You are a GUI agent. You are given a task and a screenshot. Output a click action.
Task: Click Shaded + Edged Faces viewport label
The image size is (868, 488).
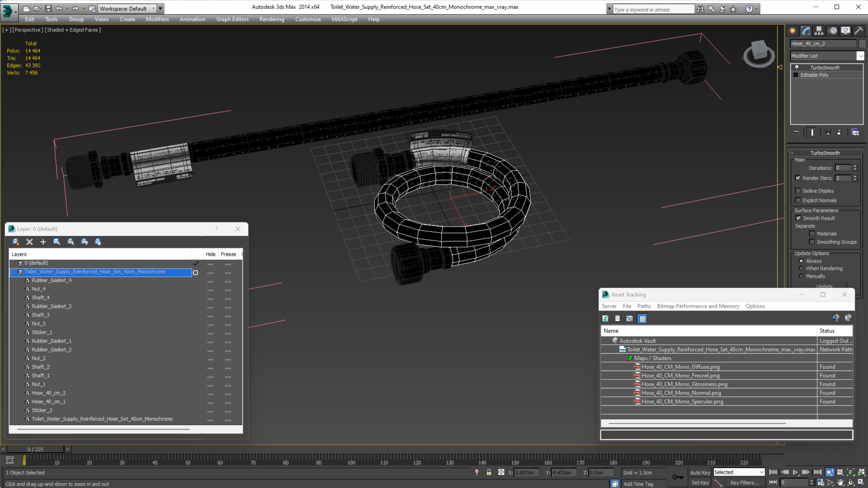point(73,29)
